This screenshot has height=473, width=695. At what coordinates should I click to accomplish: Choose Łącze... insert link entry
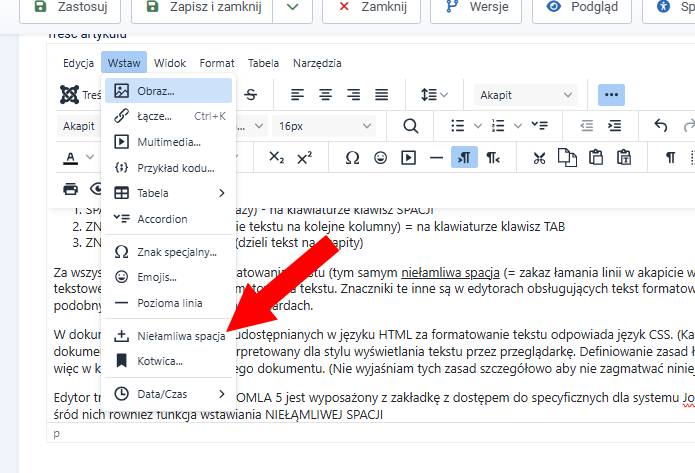[x=168, y=116]
